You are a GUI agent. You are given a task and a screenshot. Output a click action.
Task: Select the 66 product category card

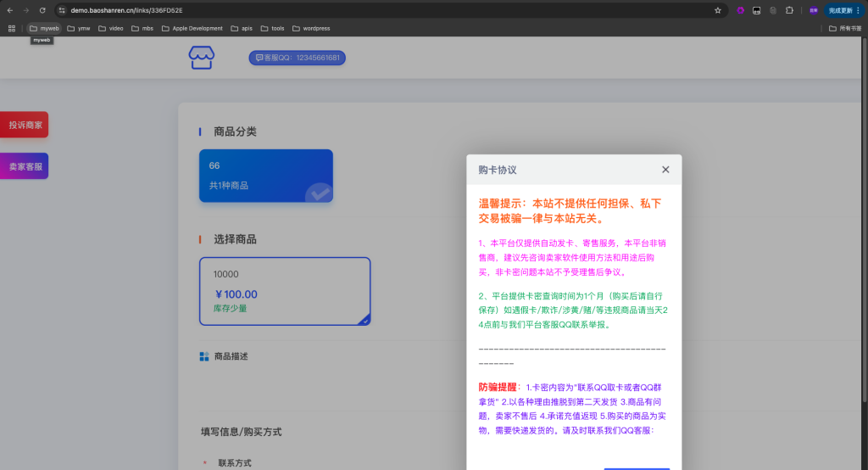pyautogui.click(x=265, y=176)
